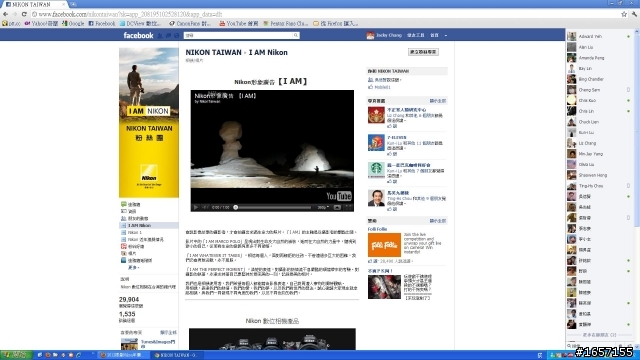Click the browser back arrow
This screenshot has height=360, width=640.
coord(5,14)
